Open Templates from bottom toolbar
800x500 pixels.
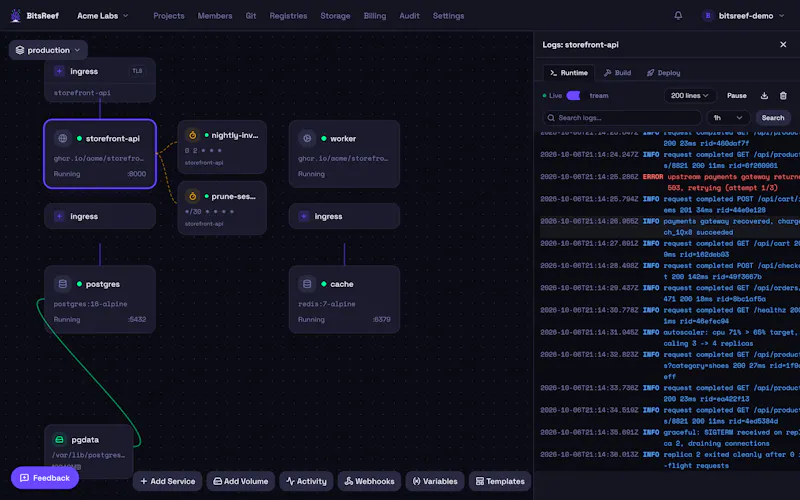pos(500,481)
